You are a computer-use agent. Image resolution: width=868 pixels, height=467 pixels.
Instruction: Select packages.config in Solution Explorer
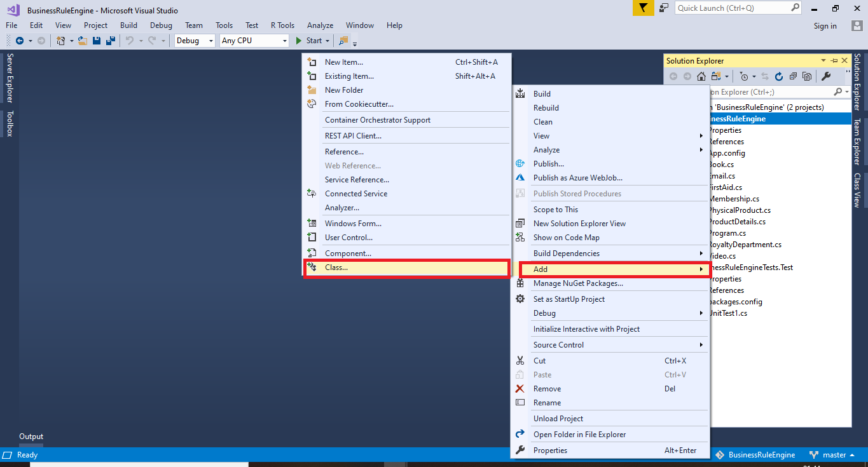pyautogui.click(x=736, y=302)
